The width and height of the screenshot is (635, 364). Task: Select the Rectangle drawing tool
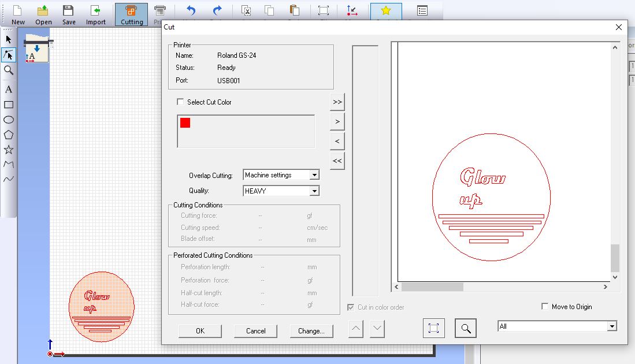(9, 105)
